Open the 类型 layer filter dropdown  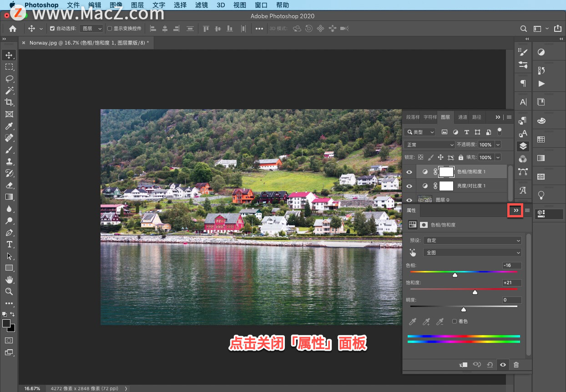(x=419, y=132)
